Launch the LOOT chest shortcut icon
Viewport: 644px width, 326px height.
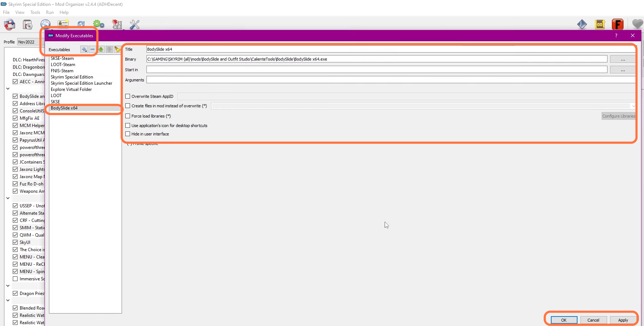click(600, 24)
